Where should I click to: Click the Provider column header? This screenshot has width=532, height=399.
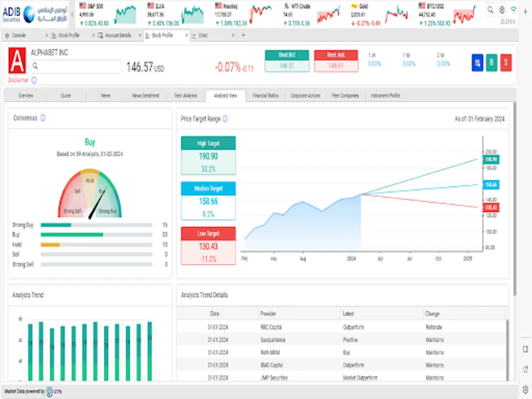click(299, 313)
